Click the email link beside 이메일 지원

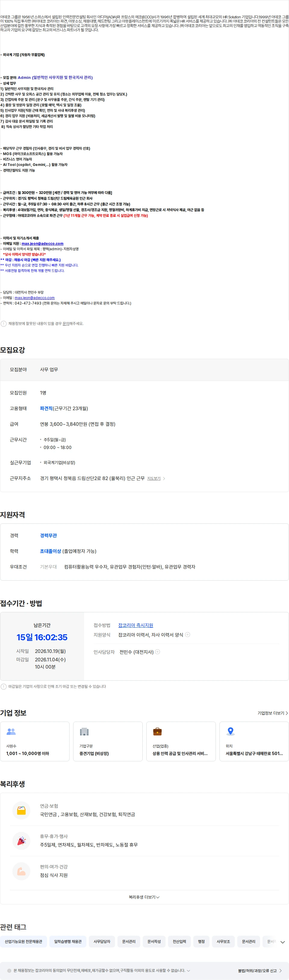click(x=42, y=243)
